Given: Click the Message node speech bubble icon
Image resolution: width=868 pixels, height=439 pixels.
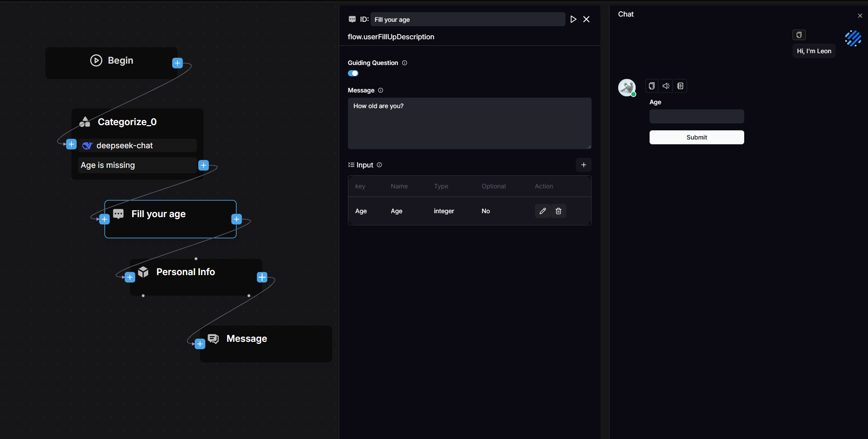Looking at the screenshot, I should click(x=213, y=338).
